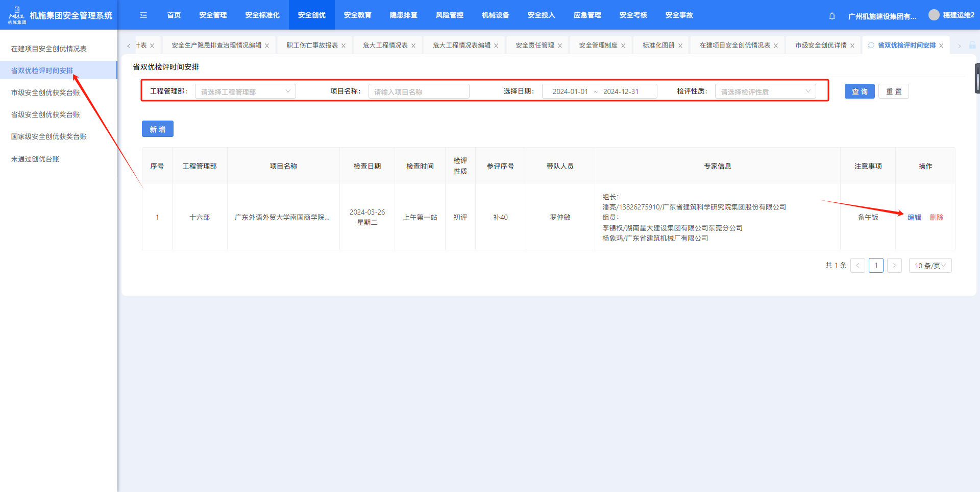Click the notification bell icon
Image resolution: width=980 pixels, height=492 pixels.
pyautogui.click(x=832, y=16)
